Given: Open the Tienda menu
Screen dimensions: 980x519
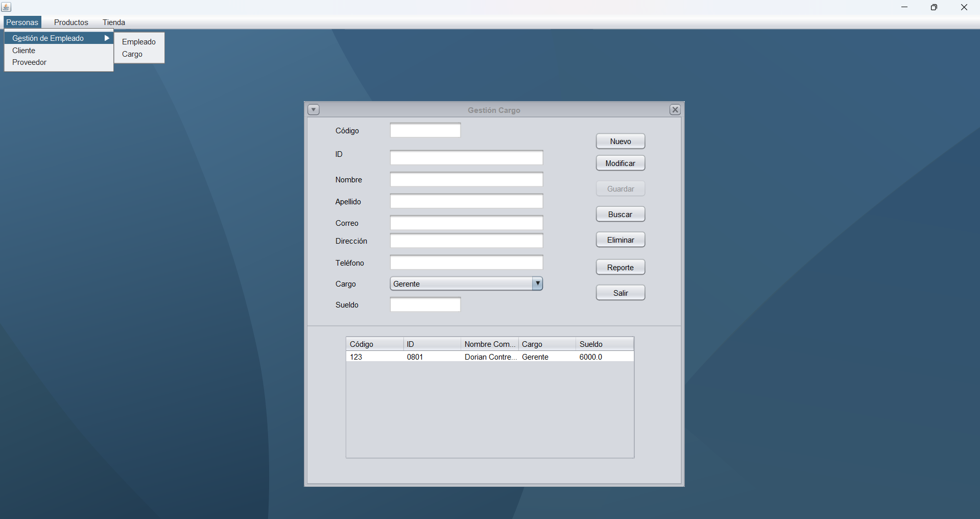Looking at the screenshot, I should coord(114,22).
